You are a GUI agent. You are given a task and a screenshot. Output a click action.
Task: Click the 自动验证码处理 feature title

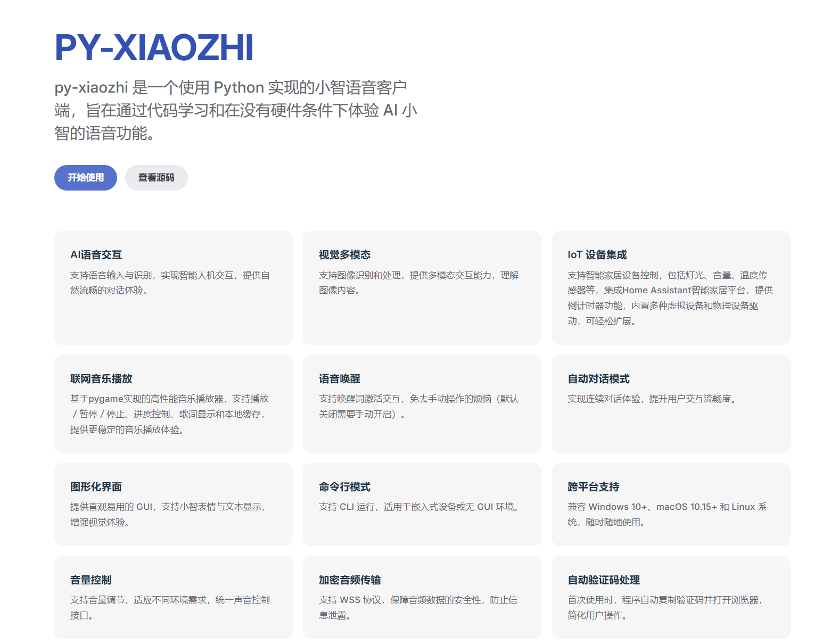coord(604,580)
